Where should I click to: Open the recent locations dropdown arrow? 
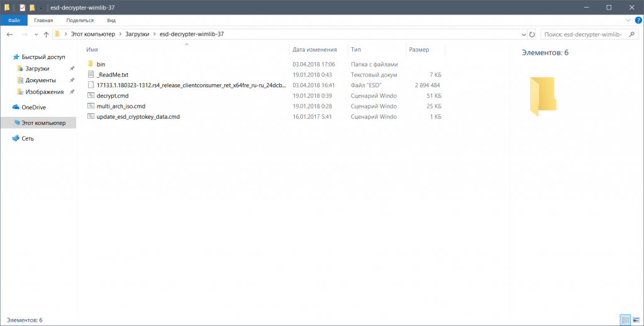coord(36,34)
